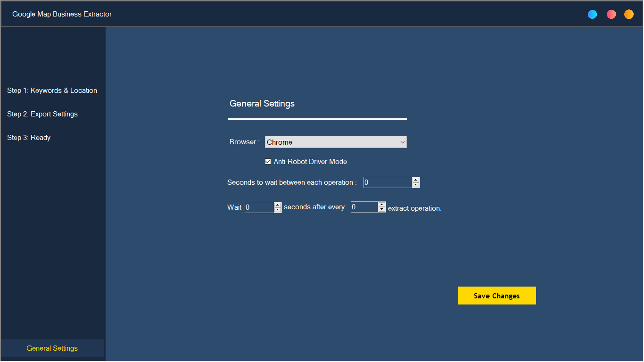Switch to Step 3: Ready
This screenshot has height=362, width=644.
coord(29,138)
